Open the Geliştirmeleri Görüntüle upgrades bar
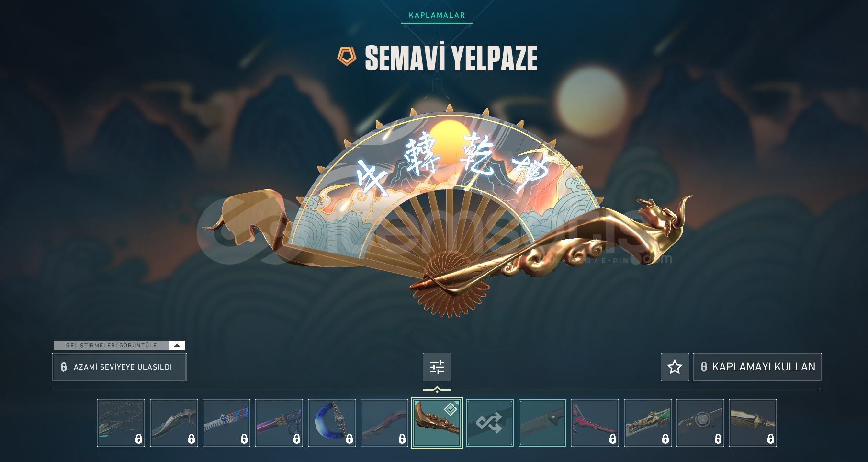Image resolution: width=868 pixels, height=462 pixels. point(119,346)
